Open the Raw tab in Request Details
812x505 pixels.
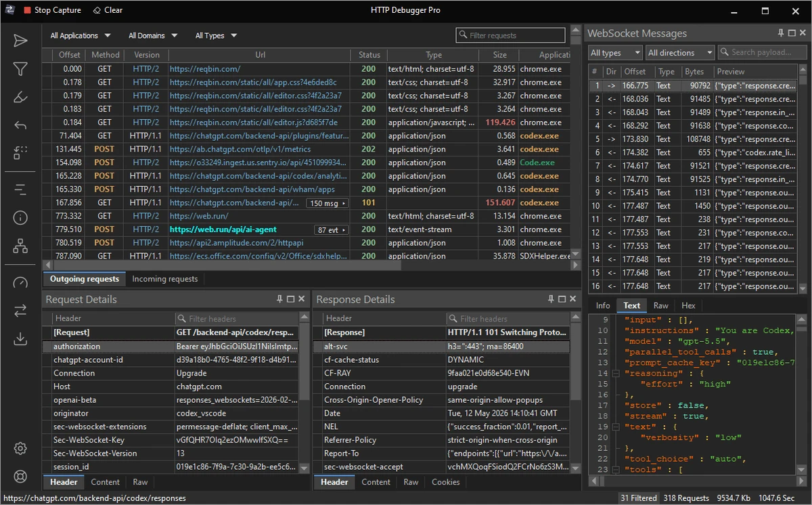coord(140,482)
